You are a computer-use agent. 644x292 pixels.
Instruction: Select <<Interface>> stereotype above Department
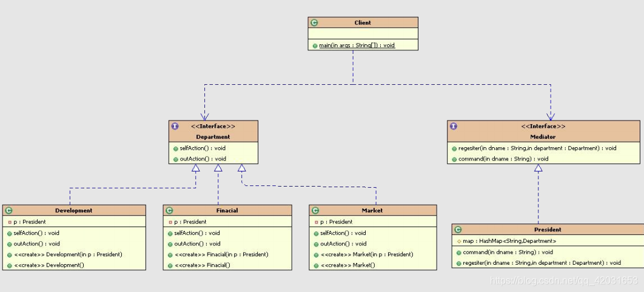coord(213,127)
